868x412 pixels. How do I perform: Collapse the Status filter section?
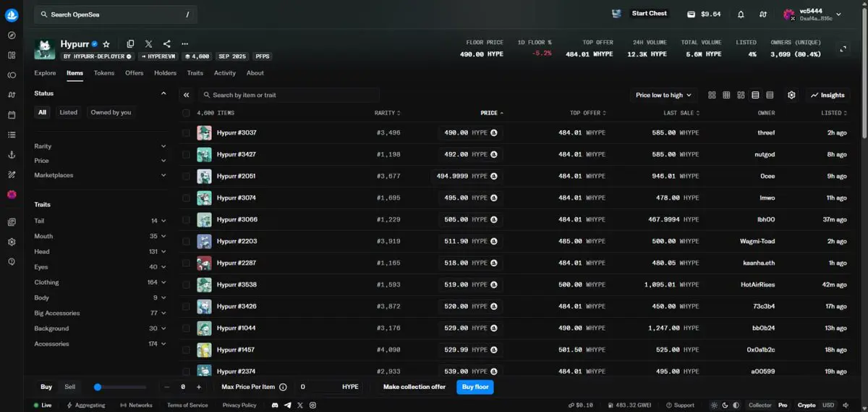coord(164,93)
